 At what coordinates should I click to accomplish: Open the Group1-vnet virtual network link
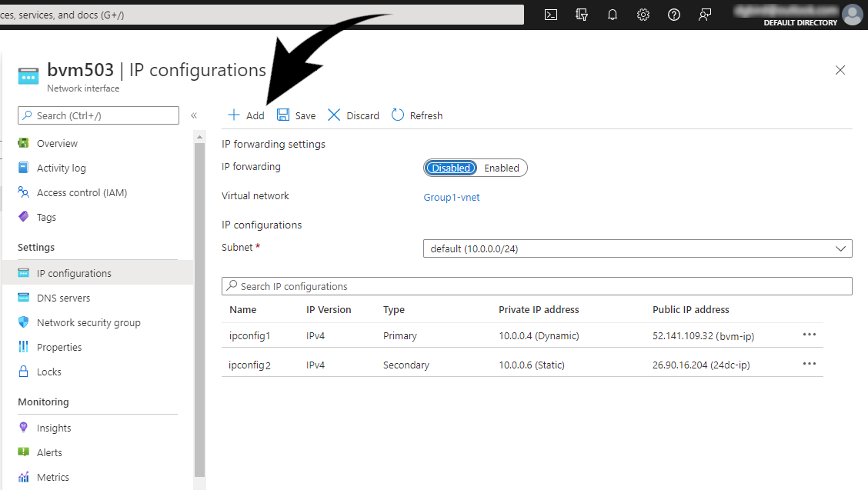[451, 197]
